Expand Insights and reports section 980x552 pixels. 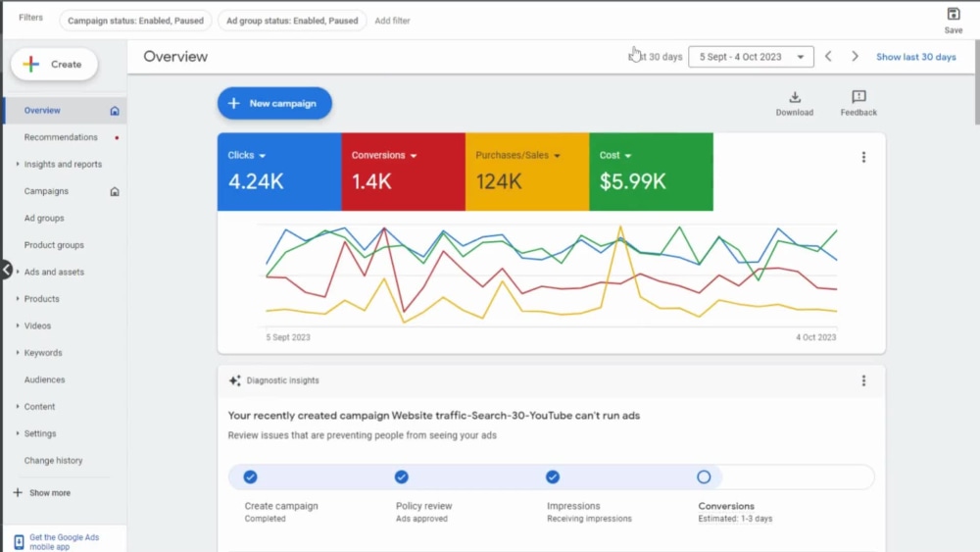18,164
